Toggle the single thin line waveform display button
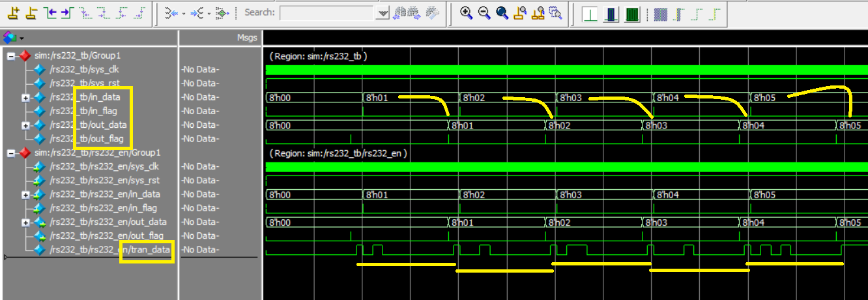This screenshot has width=868, height=300. pyautogui.click(x=590, y=14)
